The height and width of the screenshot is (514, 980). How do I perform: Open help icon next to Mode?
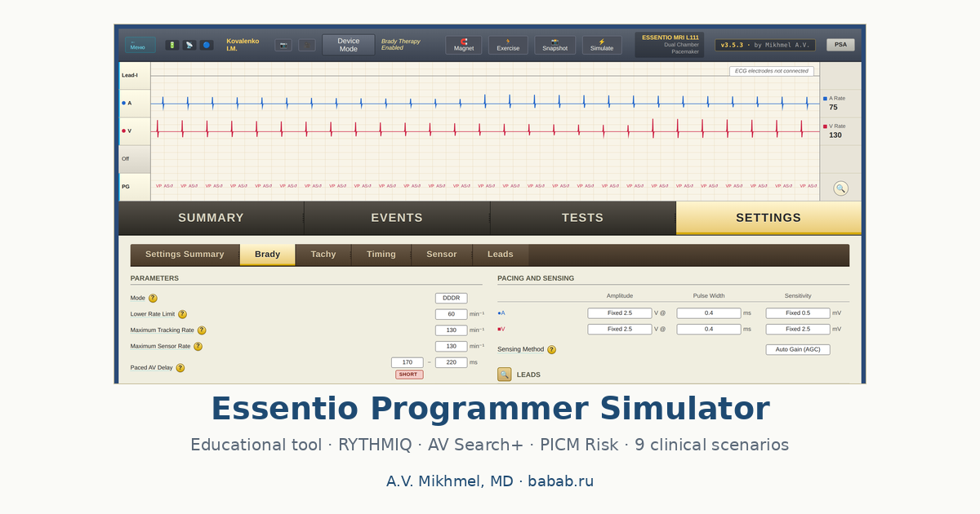pos(153,299)
